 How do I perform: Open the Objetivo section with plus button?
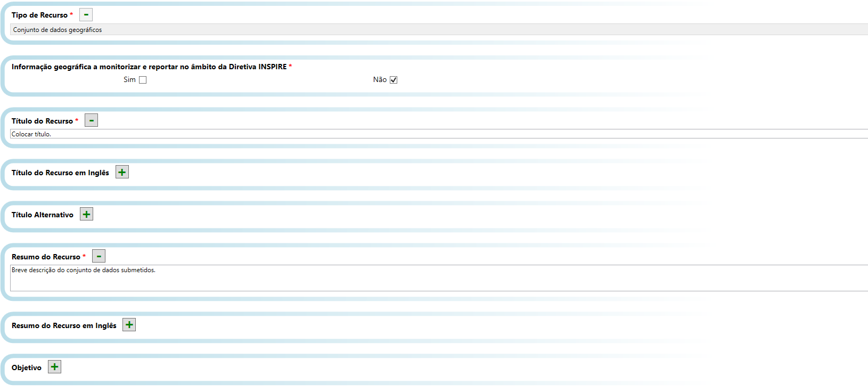click(54, 367)
